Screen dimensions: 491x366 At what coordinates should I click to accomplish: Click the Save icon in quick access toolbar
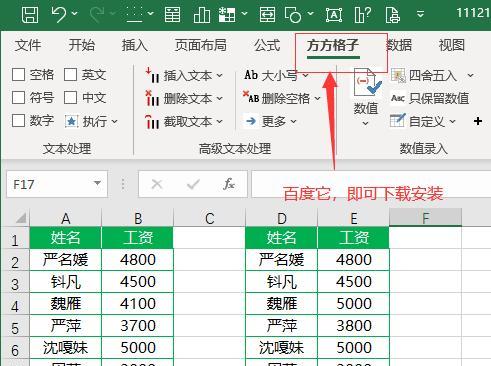30,14
